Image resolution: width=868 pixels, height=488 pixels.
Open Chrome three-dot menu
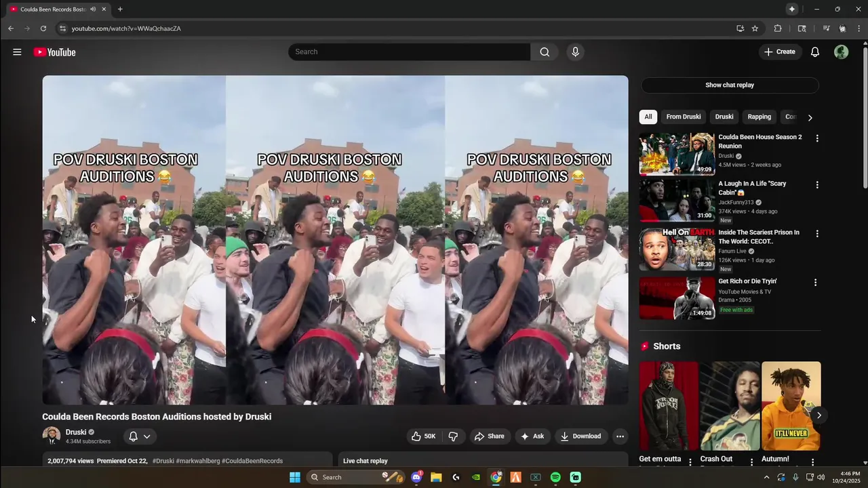pos(859,28)
